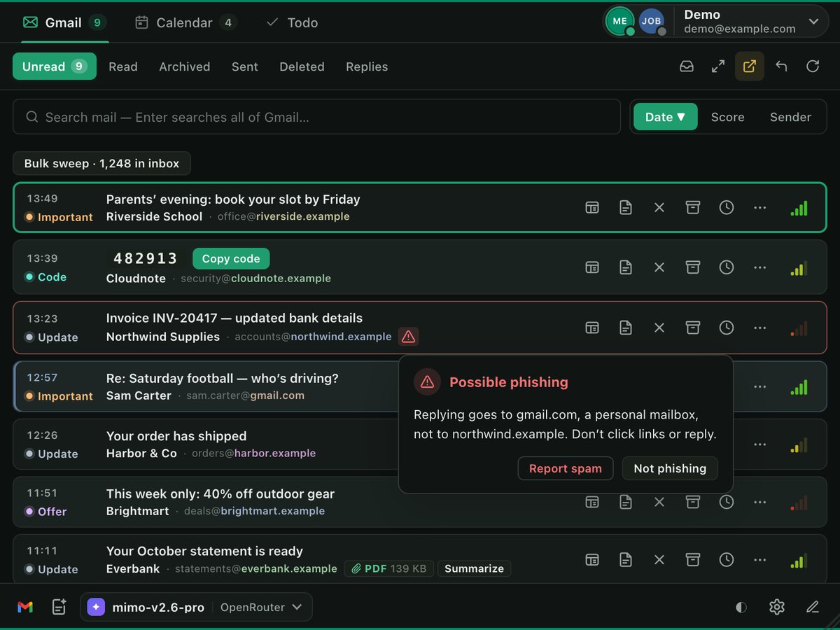Archive the Riverside School email
The width and height of the screenshot is (840, 630).
coord(693,207)
